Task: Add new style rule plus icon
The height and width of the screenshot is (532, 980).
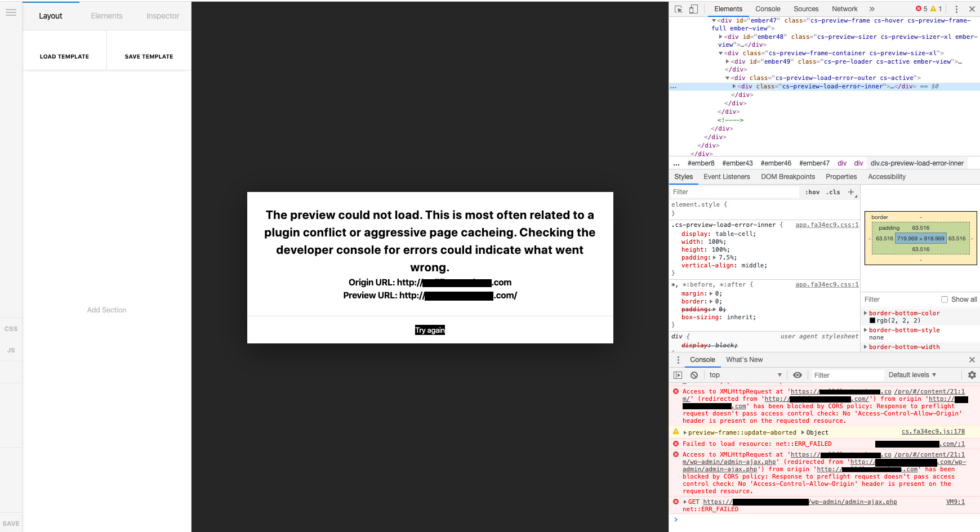Action: coord(851,192)
